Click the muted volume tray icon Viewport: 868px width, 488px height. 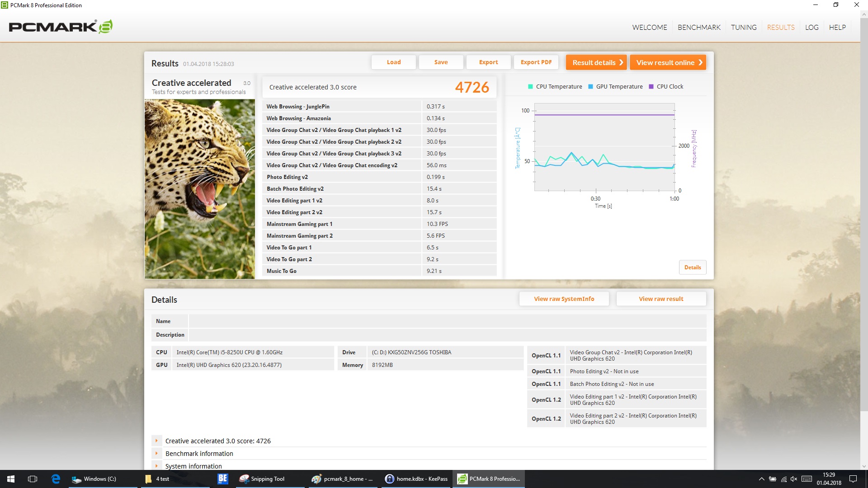[x=794, y=479]
